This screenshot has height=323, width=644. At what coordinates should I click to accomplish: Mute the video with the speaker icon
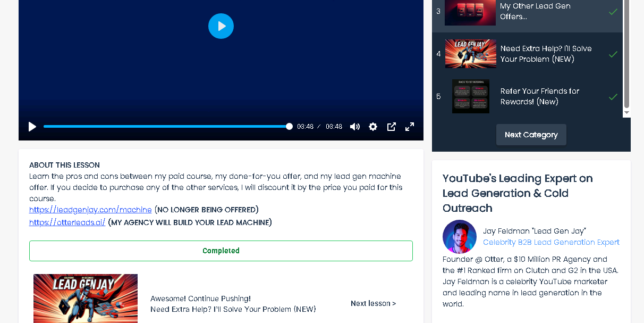pos(355,127)
